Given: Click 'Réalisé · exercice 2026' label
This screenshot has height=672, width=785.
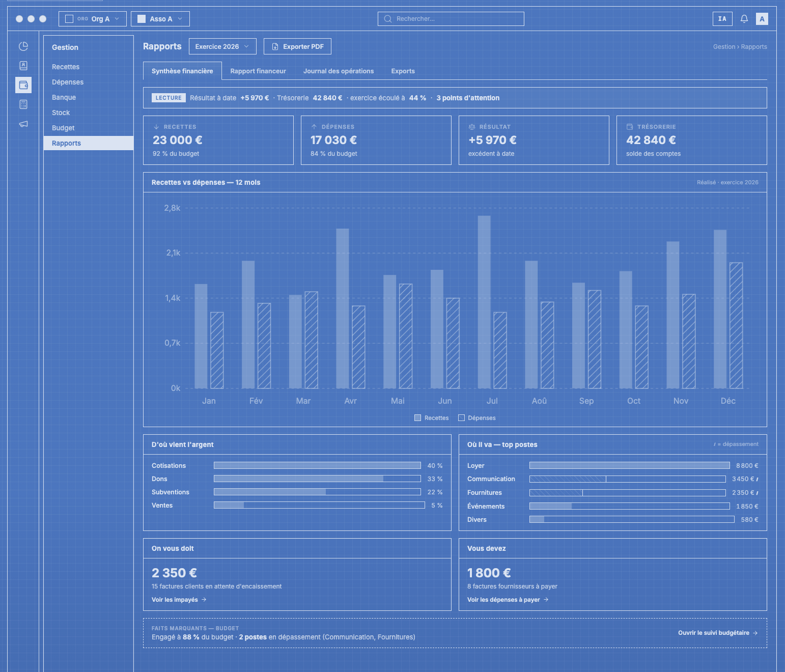Looking at the screenshot, I should [727, 182].
